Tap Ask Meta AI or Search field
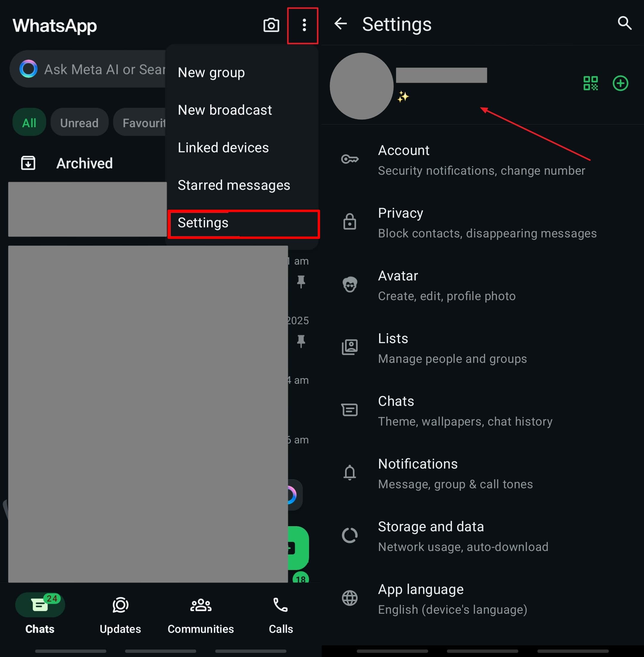The image size is (644, 657). pos(88,69)
